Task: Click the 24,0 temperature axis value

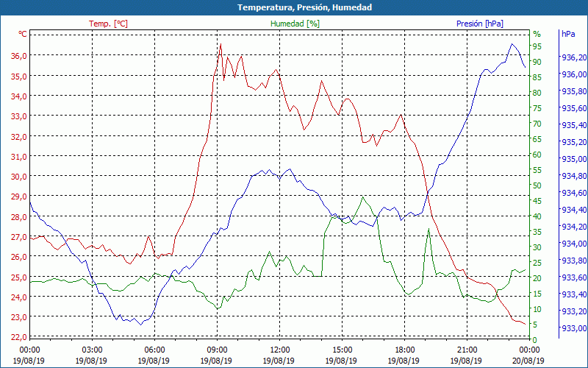Action: pyautogui.click(x=18, y=297)
